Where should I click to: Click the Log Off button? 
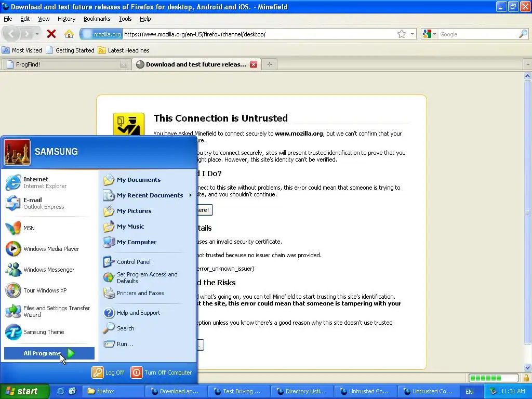pos(108,372)
